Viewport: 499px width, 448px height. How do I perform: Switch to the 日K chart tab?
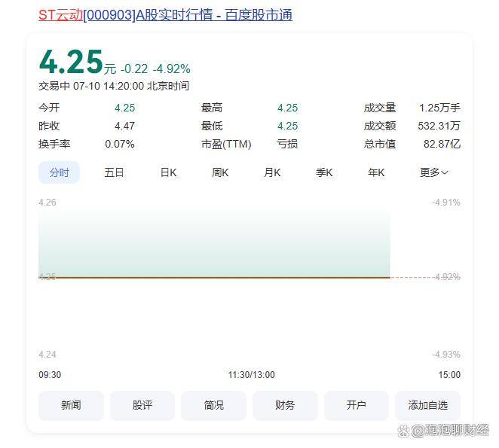click(168, 172)
